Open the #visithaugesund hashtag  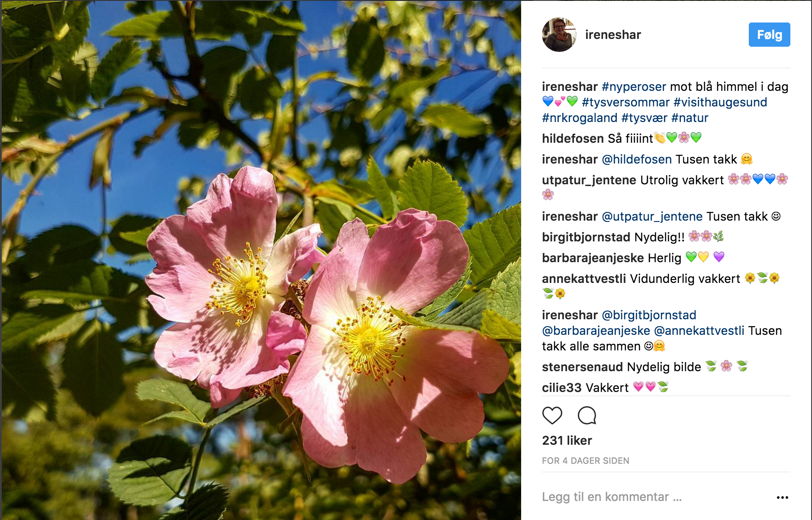720,103
